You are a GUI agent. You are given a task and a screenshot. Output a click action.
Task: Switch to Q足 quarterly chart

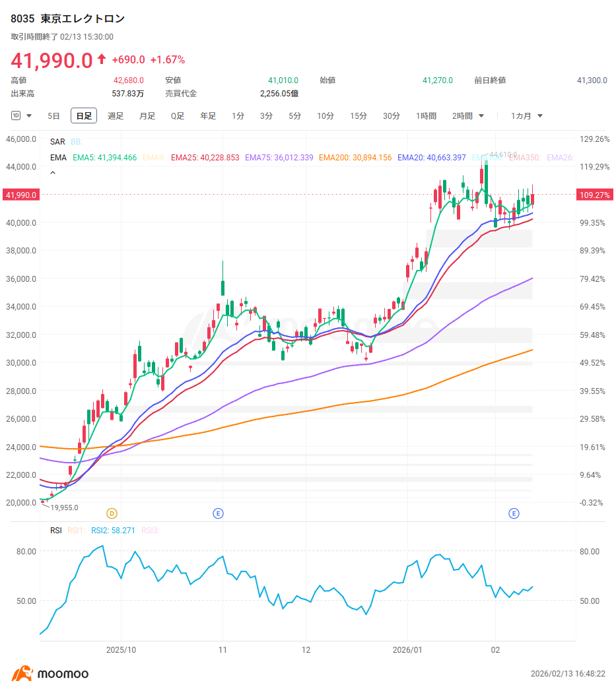177,116
